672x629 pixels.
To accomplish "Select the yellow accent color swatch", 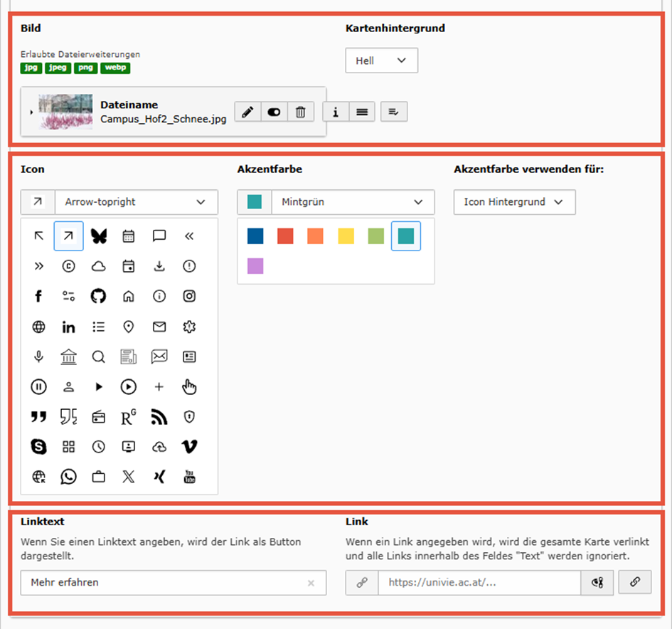I will pos(346,236).
